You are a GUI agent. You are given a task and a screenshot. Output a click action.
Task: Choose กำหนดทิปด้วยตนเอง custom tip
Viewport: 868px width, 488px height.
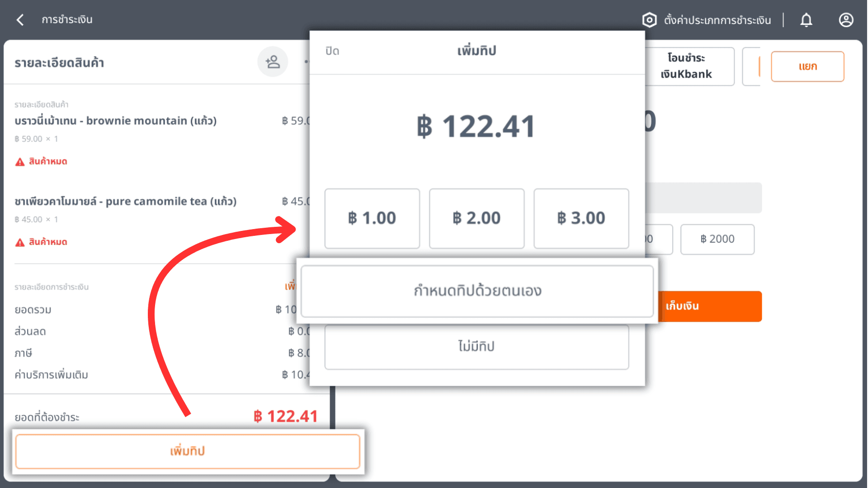point(477,291)
